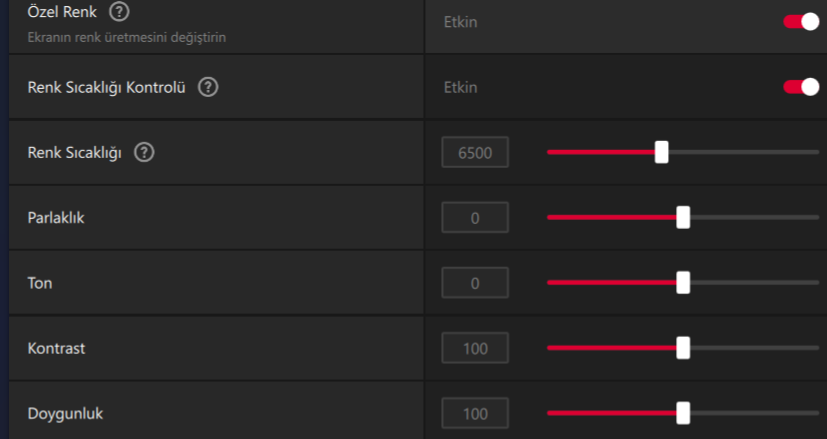827x439 pixels.
Task: Click the Ton numeric input field
Action: coord(475,283)
